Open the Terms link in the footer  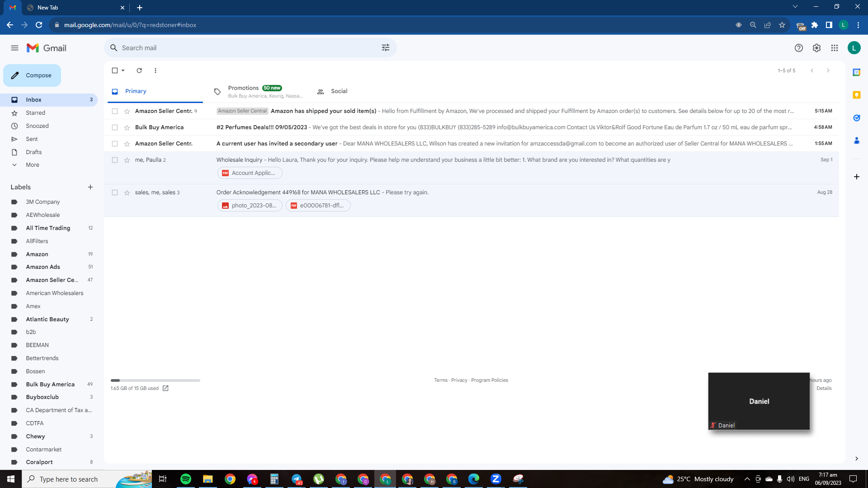point(441,380)
